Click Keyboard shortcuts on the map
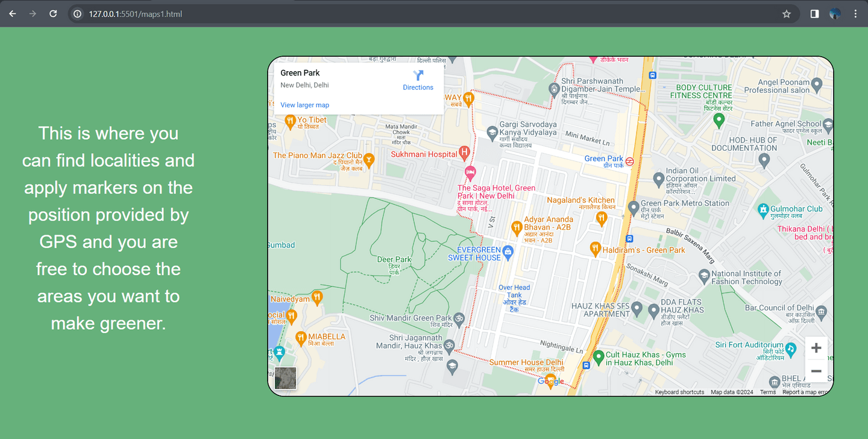Viewport: 868px width, 439px height. pyautogui.click(x=679, y=392)
